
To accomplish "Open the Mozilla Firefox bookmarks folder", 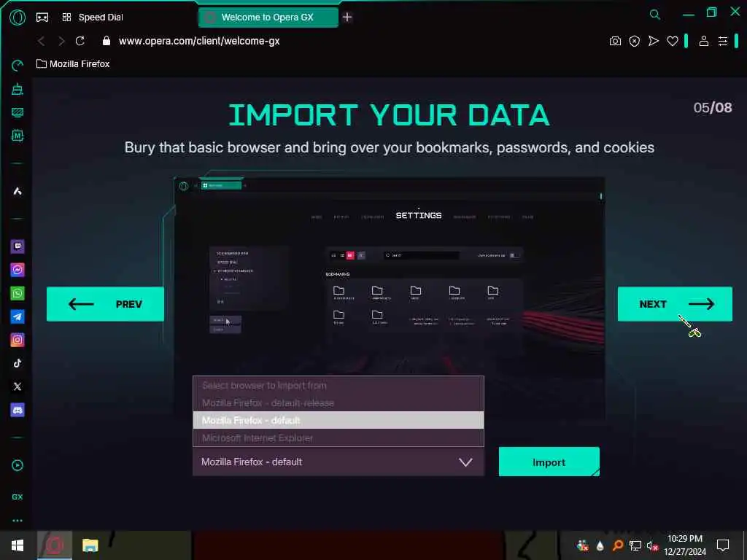I will (74, 64).
